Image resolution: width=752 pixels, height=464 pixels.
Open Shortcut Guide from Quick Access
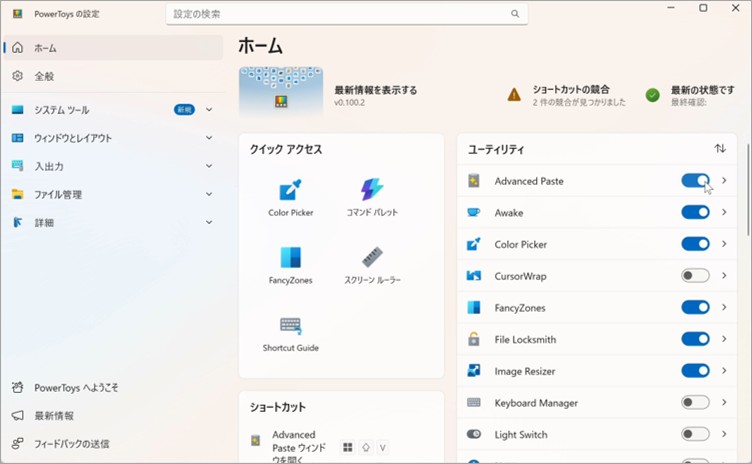[x=290, y=333]
